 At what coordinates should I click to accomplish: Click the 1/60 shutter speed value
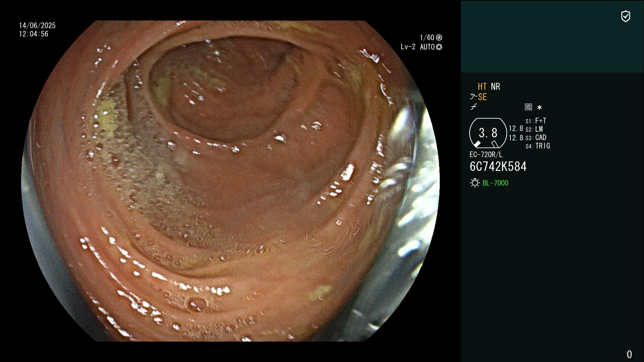pos(427,38)
